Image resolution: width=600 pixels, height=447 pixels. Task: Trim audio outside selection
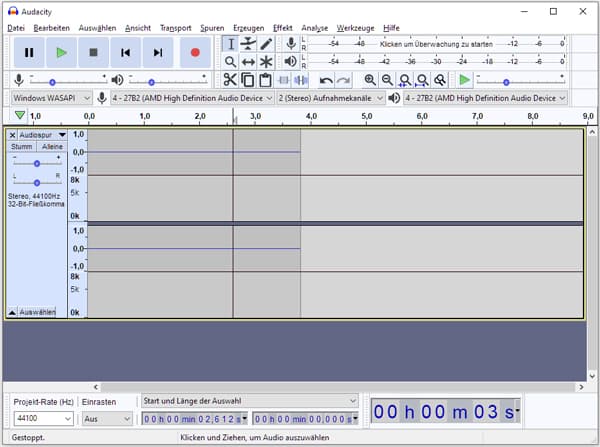284,80
